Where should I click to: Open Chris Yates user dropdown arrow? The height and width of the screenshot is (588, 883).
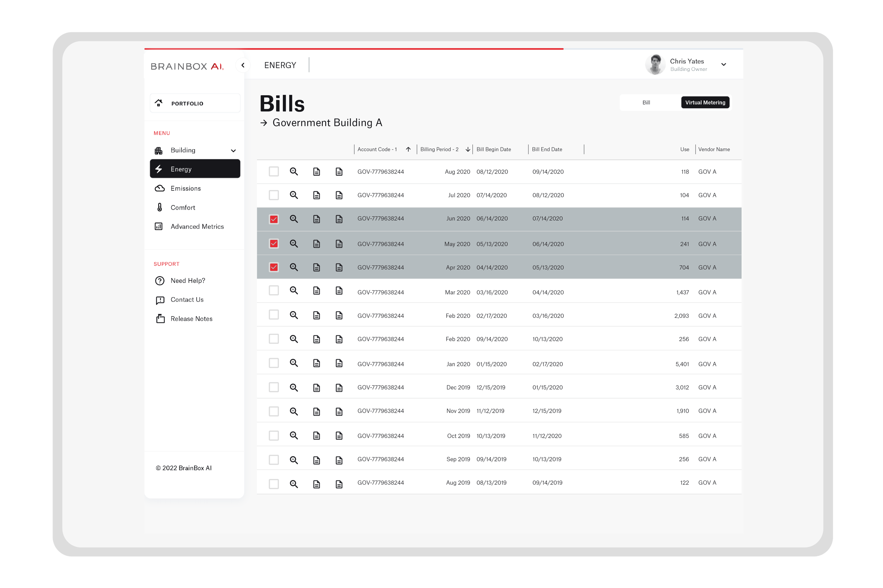coord(723,65)
